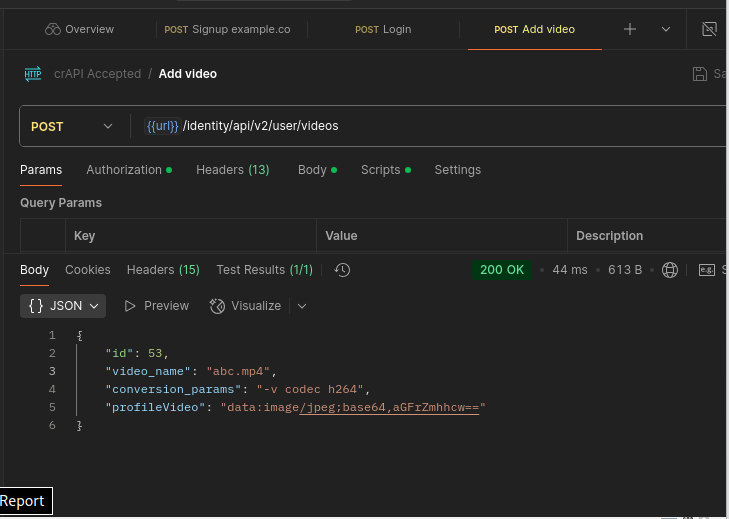Click the Overview tab's collection icon
The width and height of the screenshot is (729, 519).
tap(53, 29)
